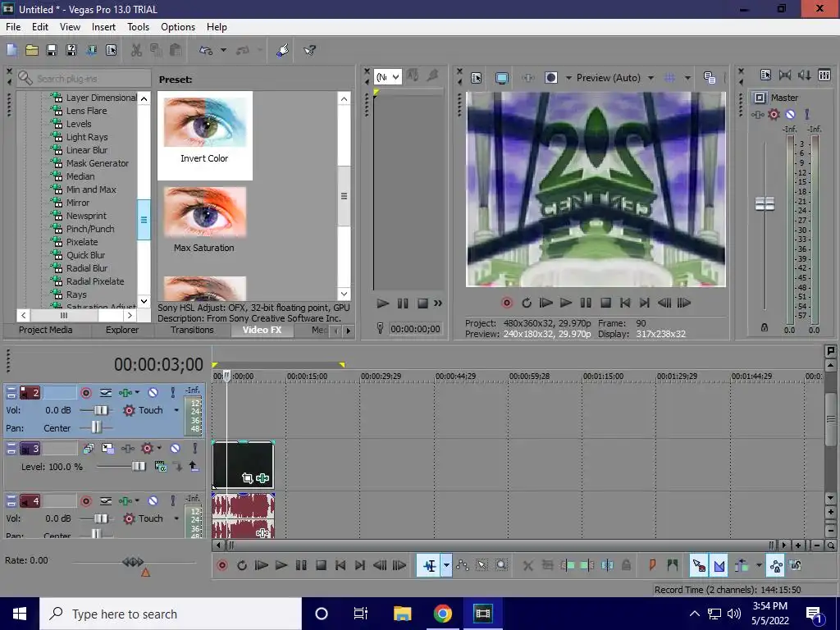
Task: Open Touch automation dropdown on track 2
Action: click(x=176, y=410)
